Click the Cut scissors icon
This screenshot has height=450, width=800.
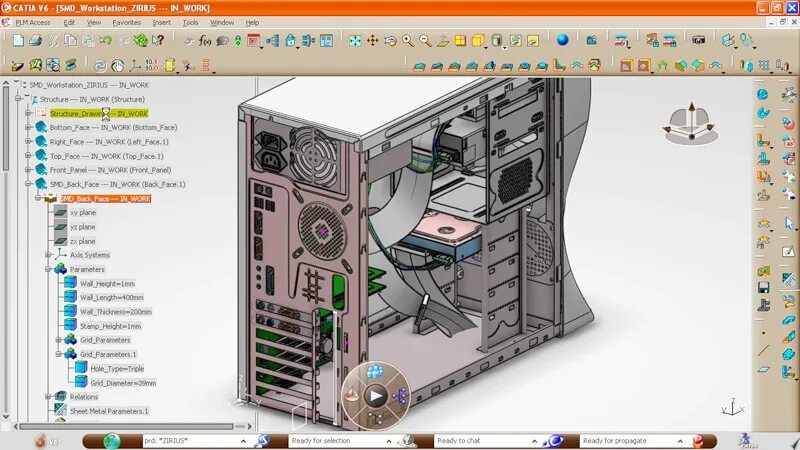[x=53, y=40]
